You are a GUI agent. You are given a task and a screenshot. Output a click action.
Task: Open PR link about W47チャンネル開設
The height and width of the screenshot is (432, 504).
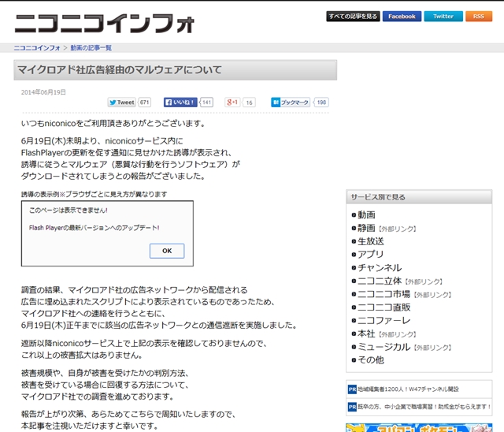[x=408, y=389]
